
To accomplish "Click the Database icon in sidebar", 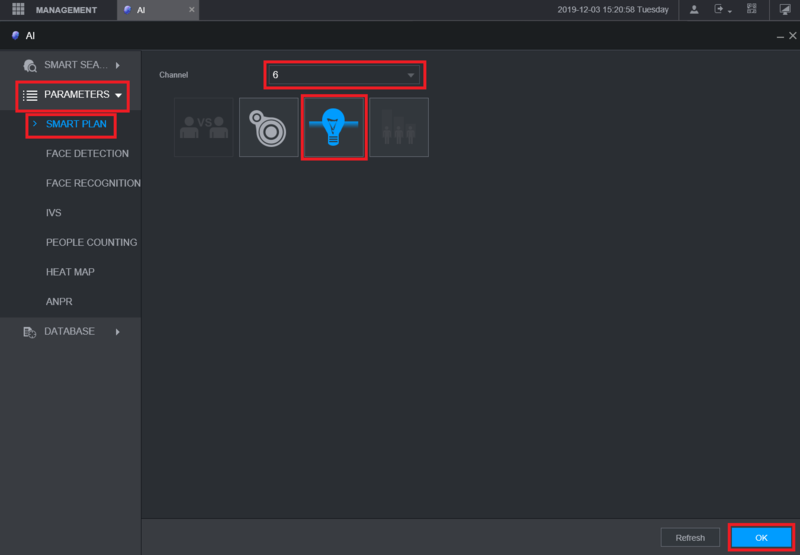I will pyautogui.click(x=30, y=332).
